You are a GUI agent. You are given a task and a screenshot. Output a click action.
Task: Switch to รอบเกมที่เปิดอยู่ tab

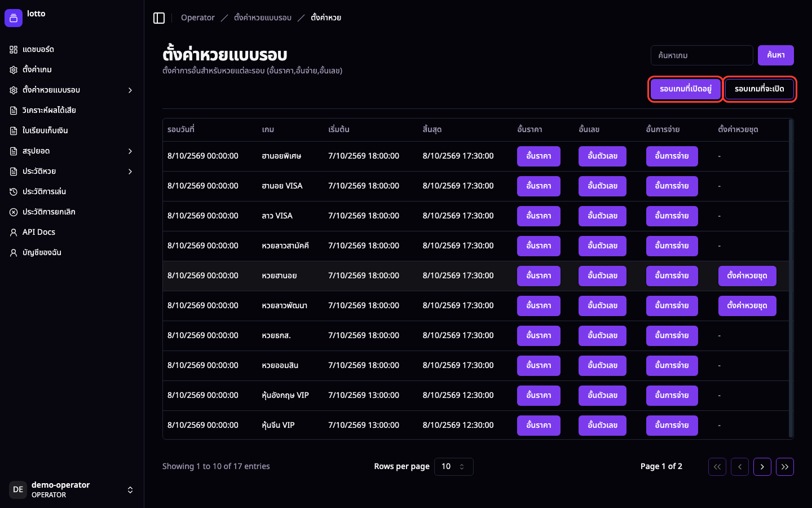(x=686, y=89)
